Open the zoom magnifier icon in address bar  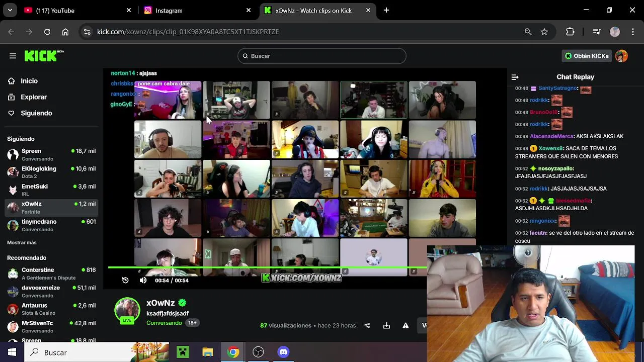(528, 32)
